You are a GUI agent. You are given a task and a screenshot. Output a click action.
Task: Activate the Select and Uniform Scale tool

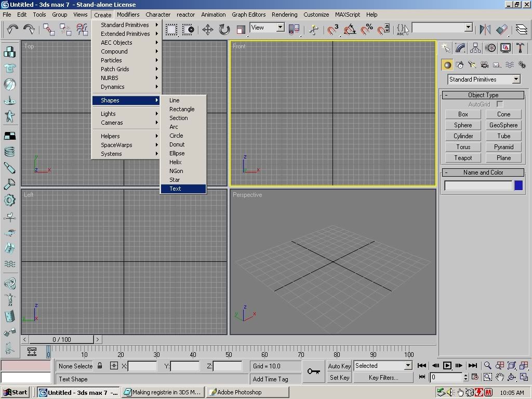tap(241, 30)
